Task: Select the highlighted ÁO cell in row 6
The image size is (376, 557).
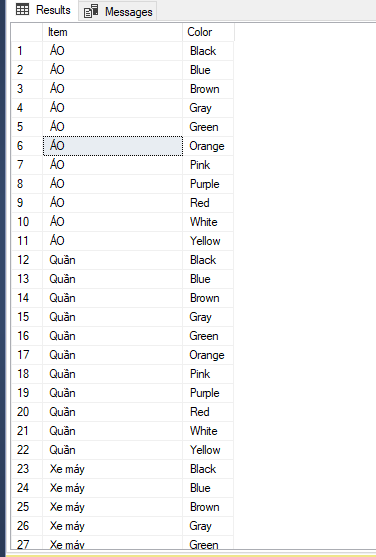Action: coord(113,146)
